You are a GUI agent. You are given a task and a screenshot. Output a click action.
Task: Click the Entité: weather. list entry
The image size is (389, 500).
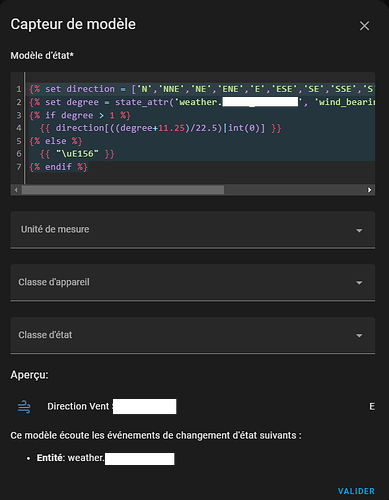pyautogui.click(x=105, y=458)
